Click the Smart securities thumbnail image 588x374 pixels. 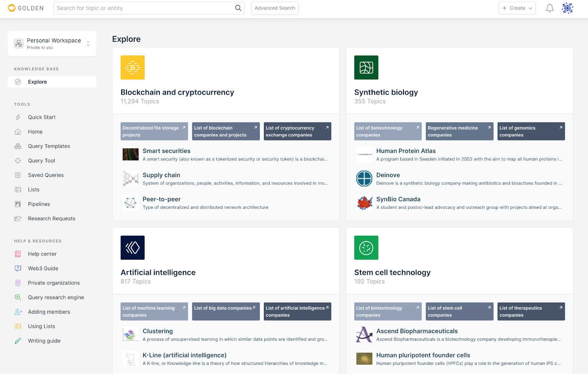coord(130,154)
